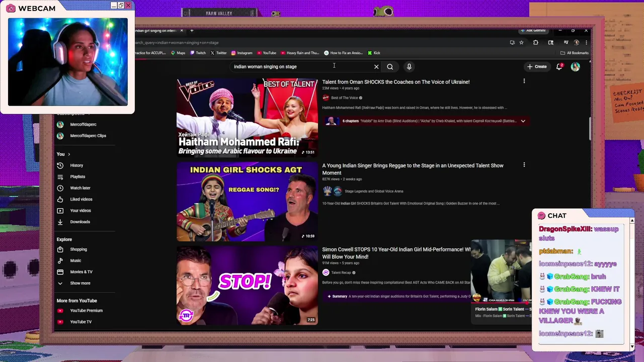Open YouTube notifications bell
The height and width of the screenshot is (362, 644).
coord(559,66)
